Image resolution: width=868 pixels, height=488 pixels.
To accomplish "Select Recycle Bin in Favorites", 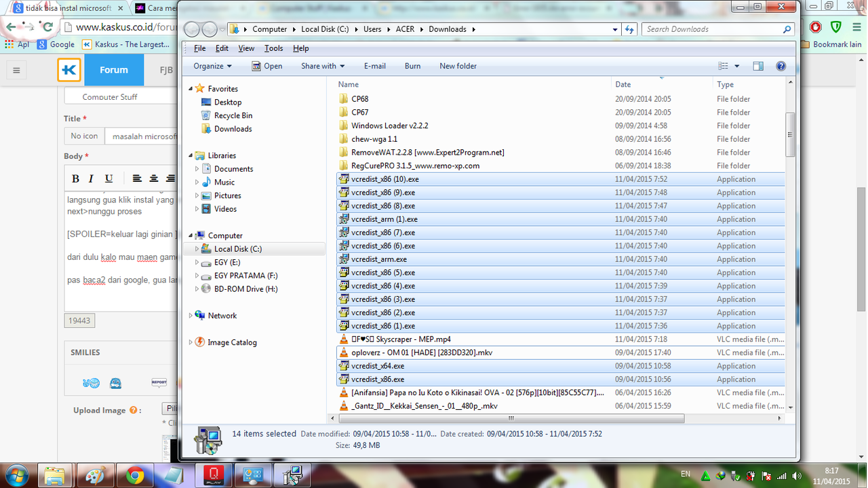I will click(x=233, y=115).
